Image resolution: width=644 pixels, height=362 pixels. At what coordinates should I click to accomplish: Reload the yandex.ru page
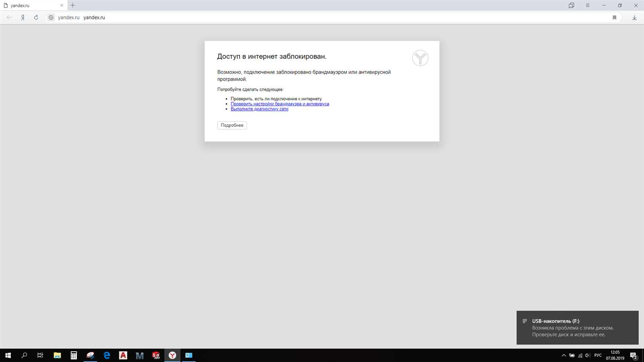click(x=36, y=18)
